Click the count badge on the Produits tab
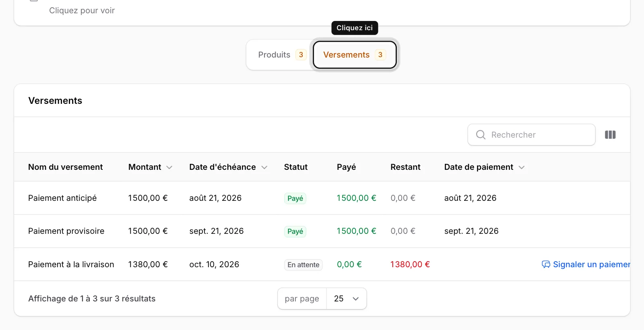Screen dimensions: 644x330 301,55
